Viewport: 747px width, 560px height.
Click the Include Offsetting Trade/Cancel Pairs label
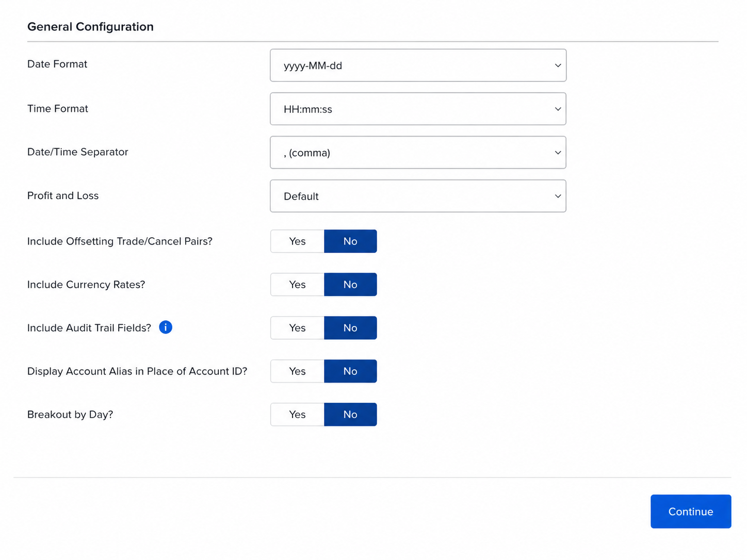120,241
